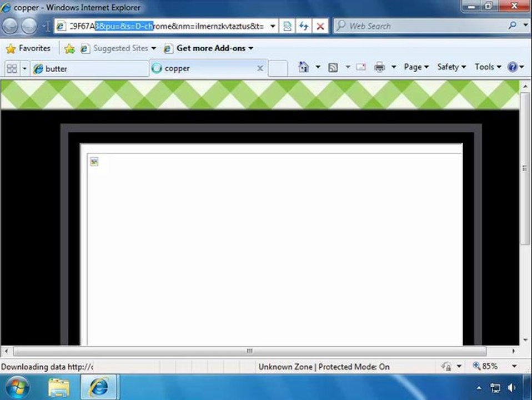This screenshot has width=532, height=400.
Task: Click the Refresh page icon
Action: tap(304, 26)
